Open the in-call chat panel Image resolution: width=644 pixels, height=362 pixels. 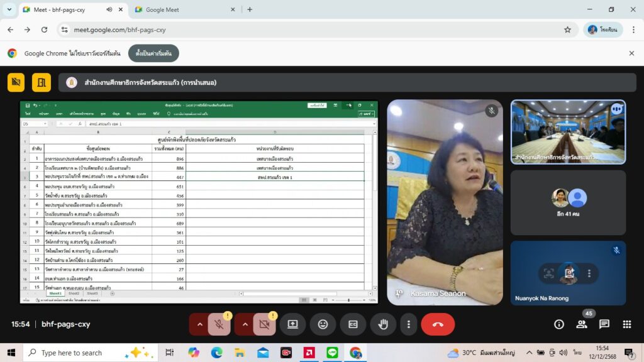point(604,324)
